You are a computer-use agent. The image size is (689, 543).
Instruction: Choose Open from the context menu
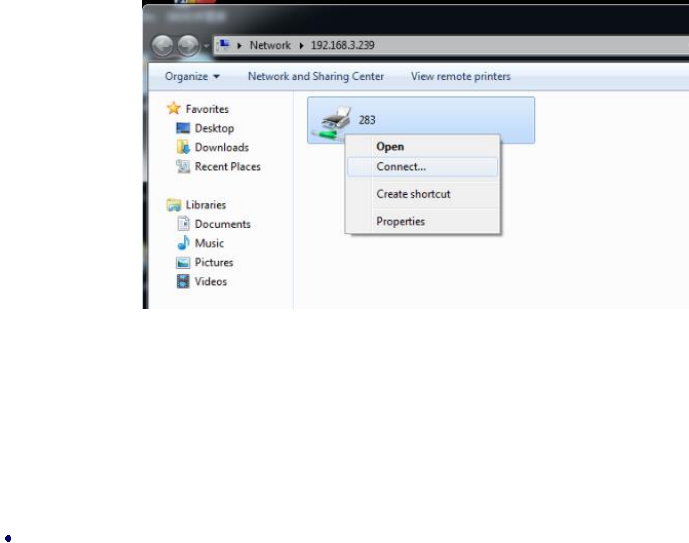point(422,147)
